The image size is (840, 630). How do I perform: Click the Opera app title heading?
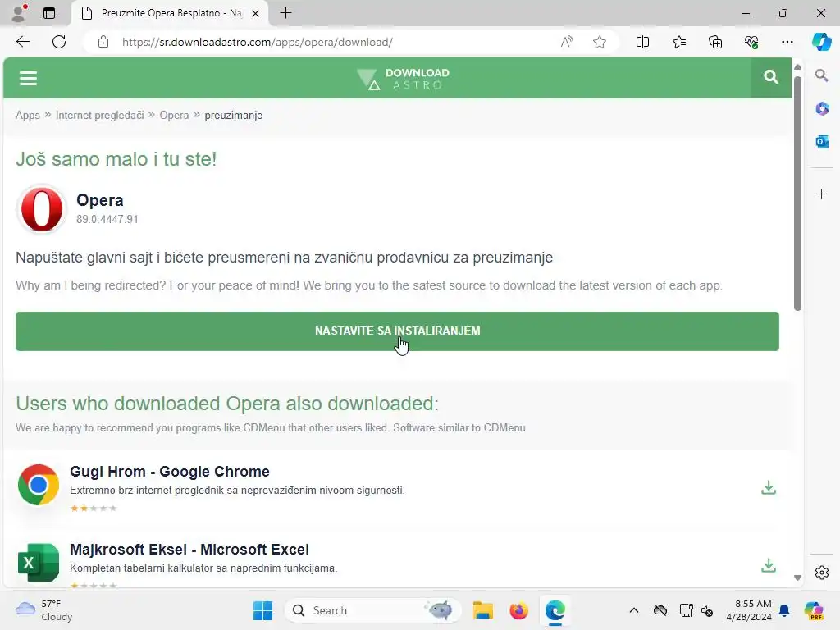click(99, 200)
